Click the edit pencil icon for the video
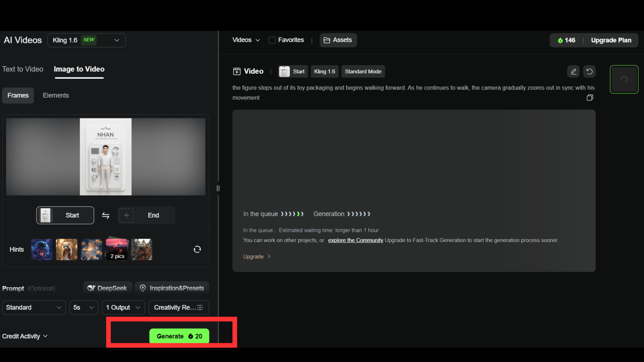The image size is (644, 362). click(573, 71)
